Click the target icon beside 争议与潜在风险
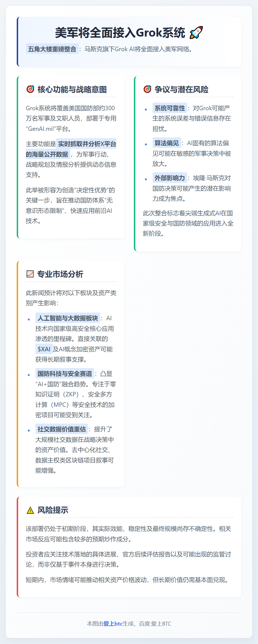The height and width of the screenshot is (644, 258). click(x=147, y=89)
